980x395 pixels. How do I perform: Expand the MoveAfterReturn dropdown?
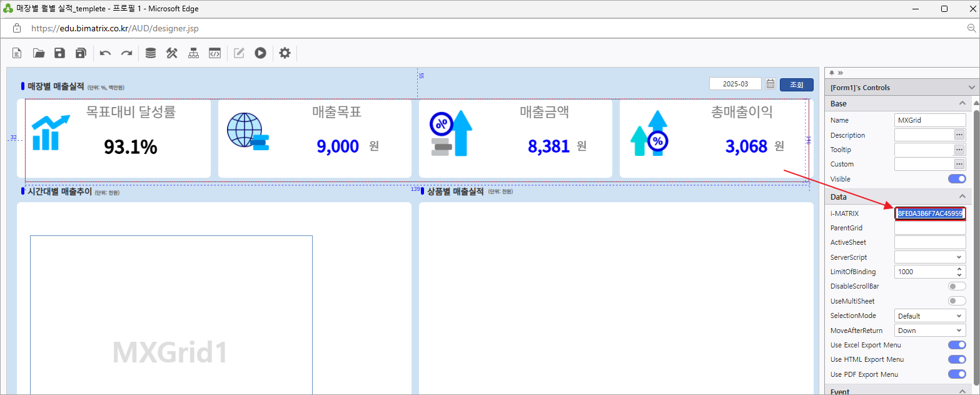(x=930, y=331)
